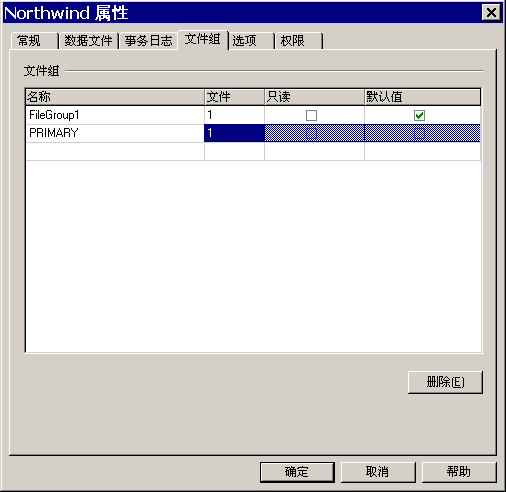Select the 事务日志 tab
The image size is (506, 492).
(149, 41)
